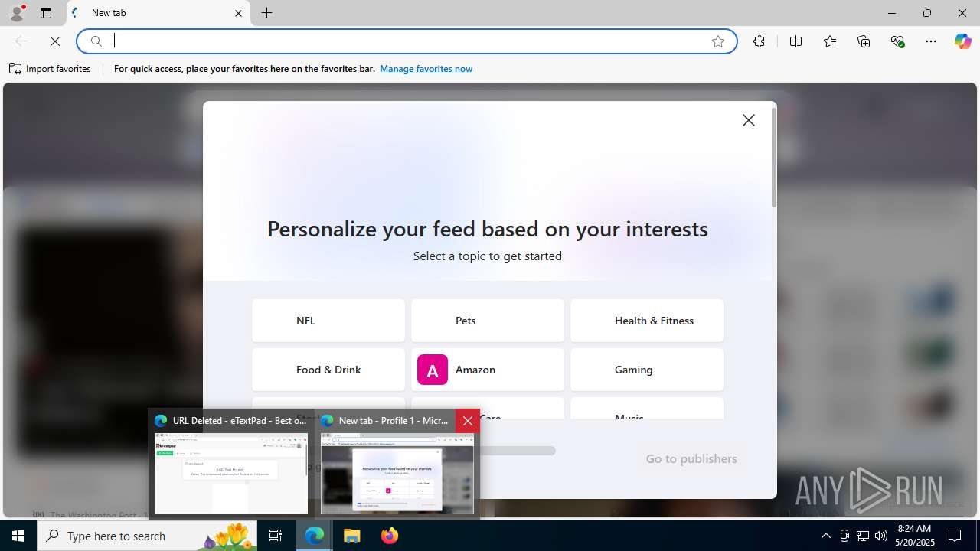Open the Favorites list icon
This screenshot has width=980, height=551.
(x=830, y=41)
